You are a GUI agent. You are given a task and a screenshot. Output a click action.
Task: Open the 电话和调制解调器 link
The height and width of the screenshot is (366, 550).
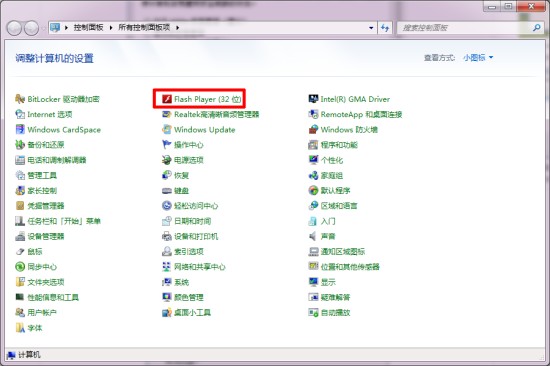click(57, 160)
